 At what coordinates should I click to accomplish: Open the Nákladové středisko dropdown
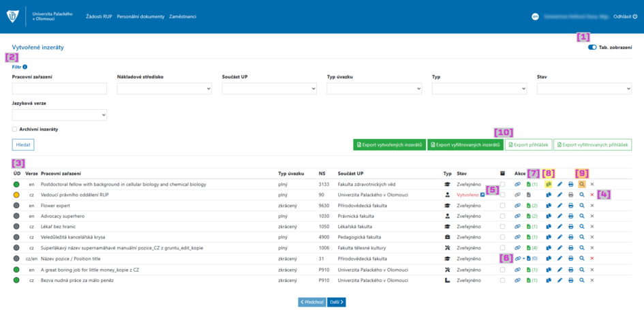(164, 89)
